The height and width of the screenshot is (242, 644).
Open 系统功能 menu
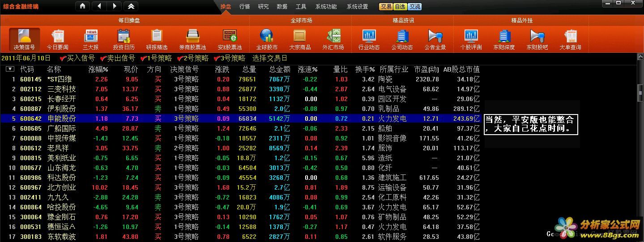pyautogui.click(x=326, y=7)
